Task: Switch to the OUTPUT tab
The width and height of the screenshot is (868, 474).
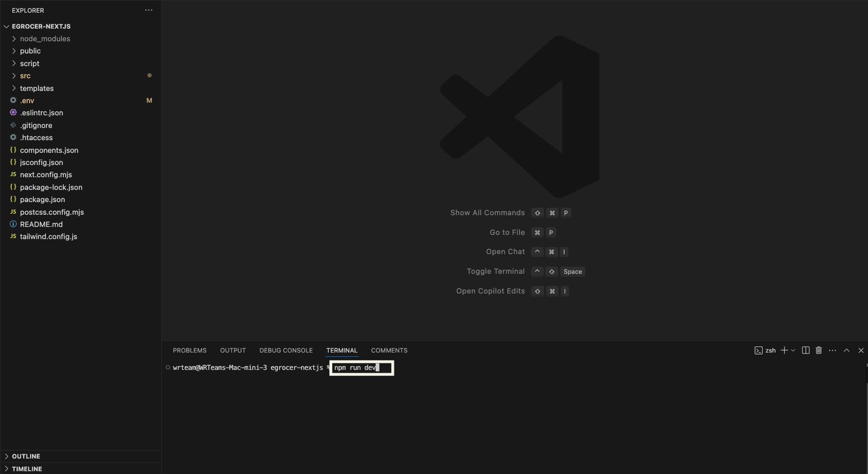Action: pos(233,350)
